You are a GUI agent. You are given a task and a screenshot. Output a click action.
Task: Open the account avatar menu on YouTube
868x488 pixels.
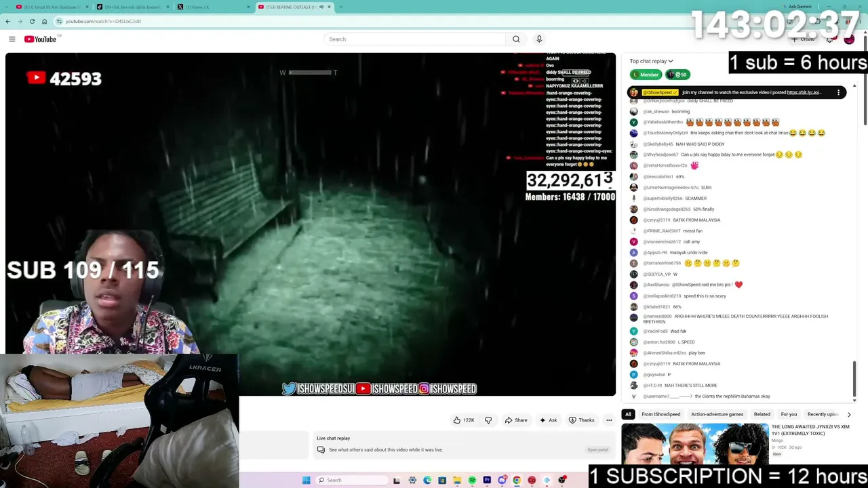click(849, 39)
